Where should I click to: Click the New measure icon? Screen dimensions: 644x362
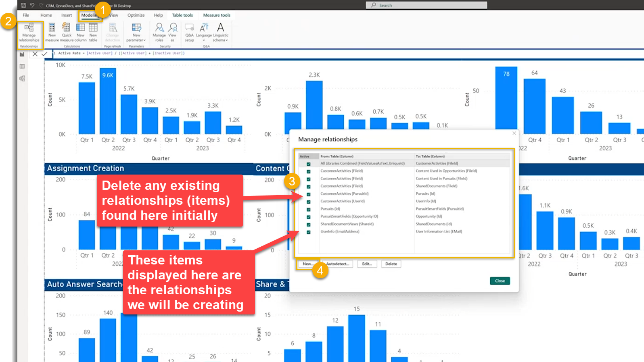tap(52, 32)
